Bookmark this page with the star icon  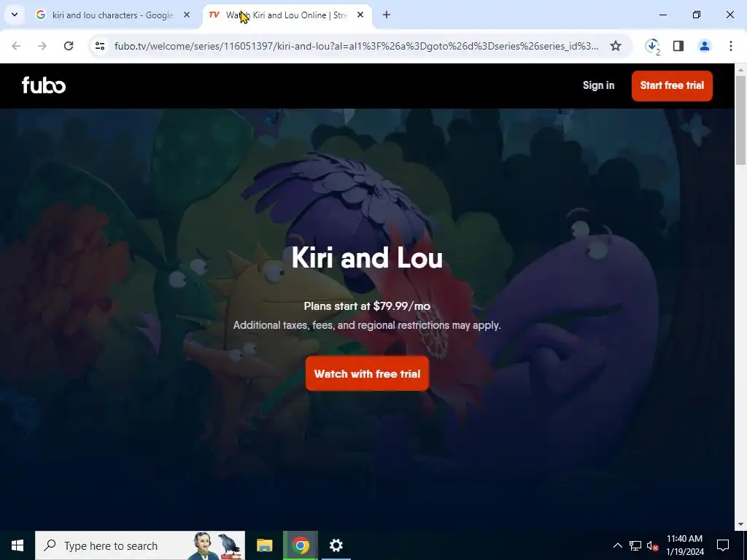616,46
